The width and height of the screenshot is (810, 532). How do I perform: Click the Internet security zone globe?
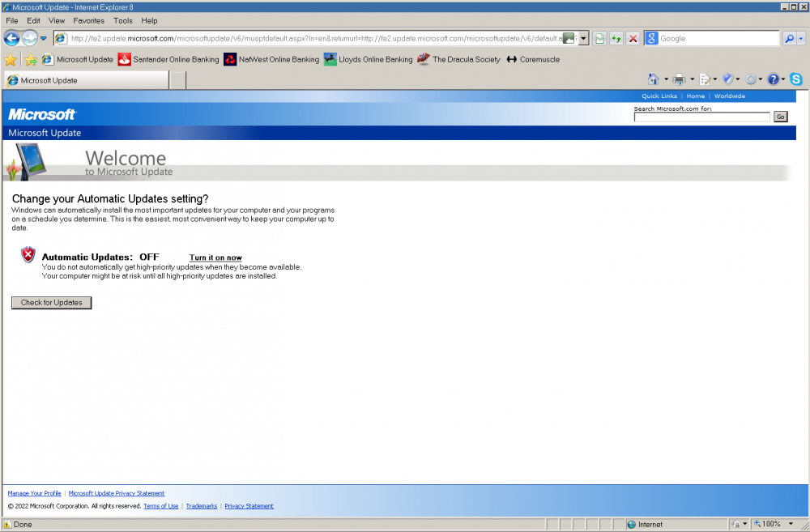pyautogui.click(x=631, y=524)
